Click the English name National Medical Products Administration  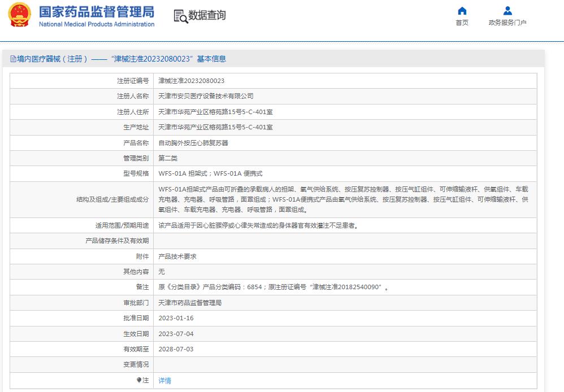(97, 24)
